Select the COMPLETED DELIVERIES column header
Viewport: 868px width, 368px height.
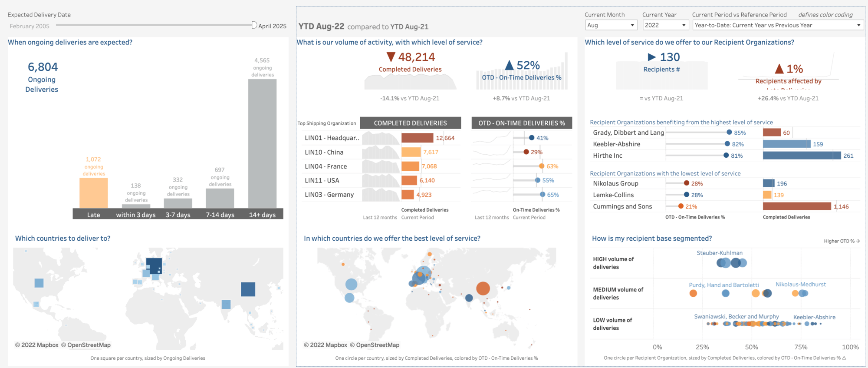[x=410, y=123]
